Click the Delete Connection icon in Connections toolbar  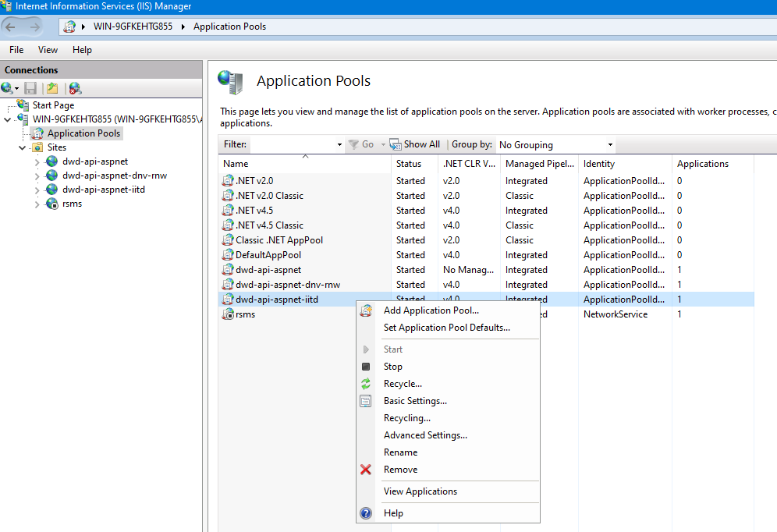pyautogui.click(x=75, y=88)
